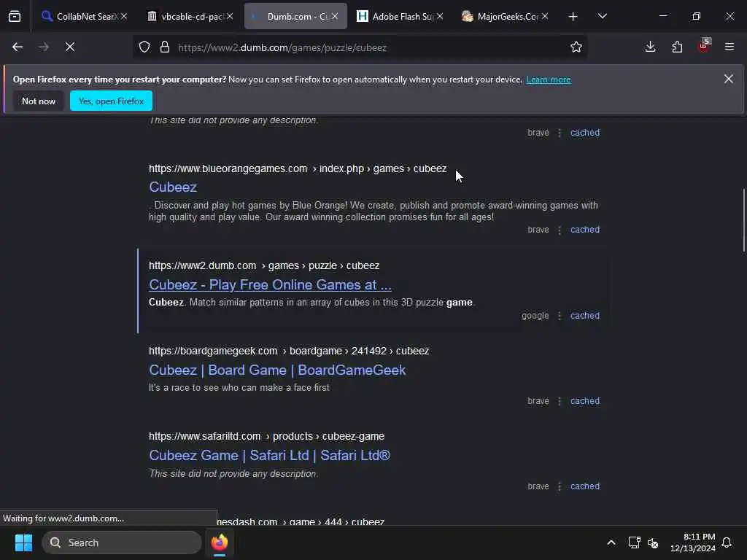Open the Firefox View icon
747x560 pixels.
(x=15, y=17)
